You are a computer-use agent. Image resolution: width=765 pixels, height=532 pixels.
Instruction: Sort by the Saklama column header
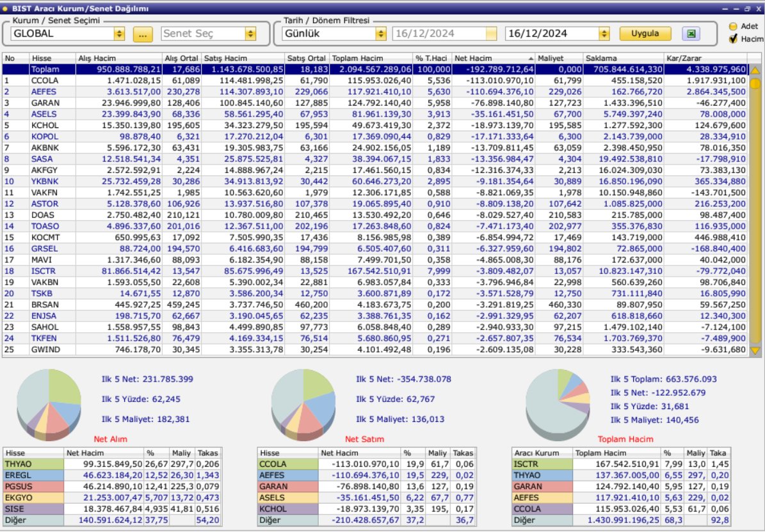click(624, 58)
